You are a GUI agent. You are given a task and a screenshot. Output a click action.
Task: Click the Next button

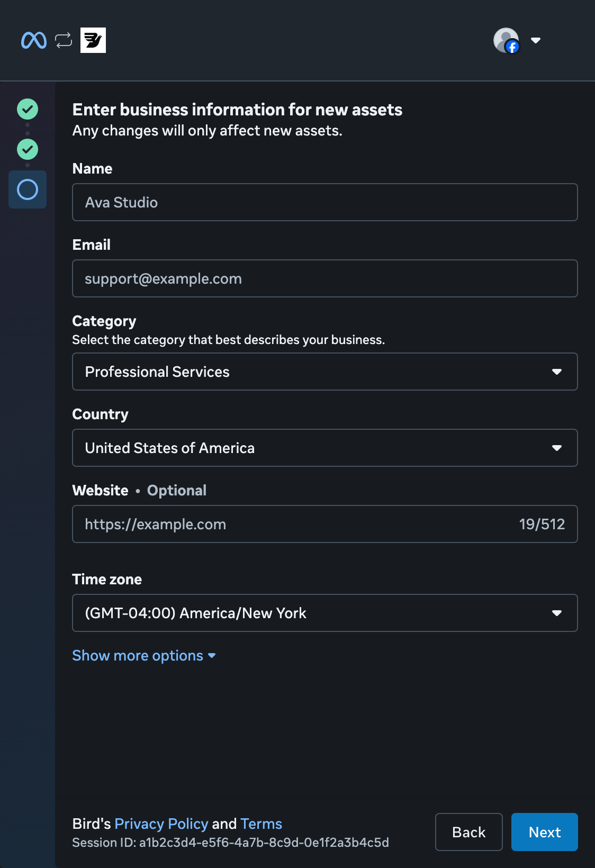545,832
